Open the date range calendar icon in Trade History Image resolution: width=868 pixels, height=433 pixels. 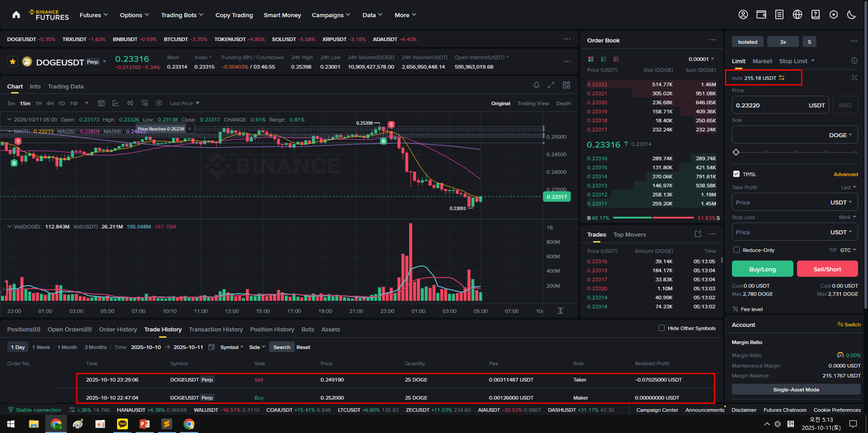[212, 347]
